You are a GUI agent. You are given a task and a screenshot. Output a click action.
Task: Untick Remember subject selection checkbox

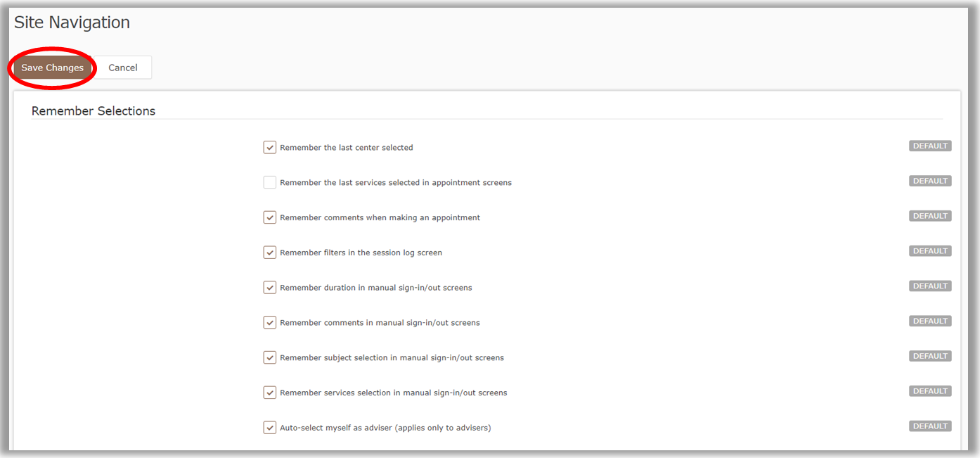tap(270, 357)
